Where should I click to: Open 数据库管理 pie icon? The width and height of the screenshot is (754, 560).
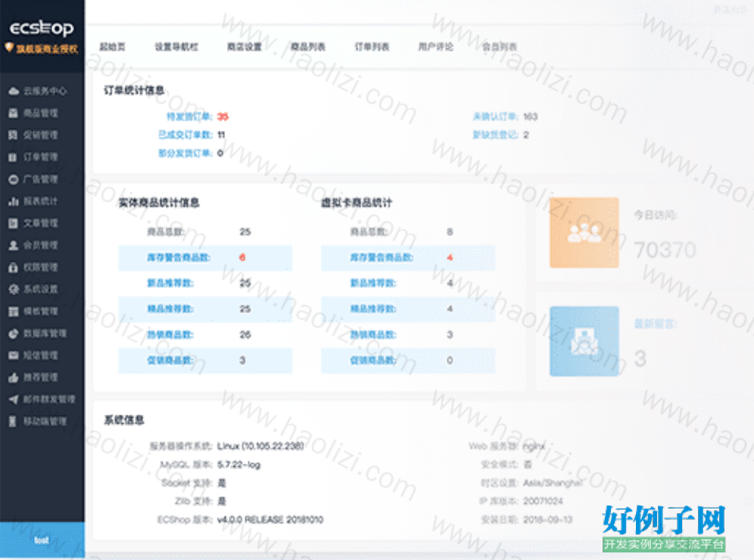(x=14, y=333)
